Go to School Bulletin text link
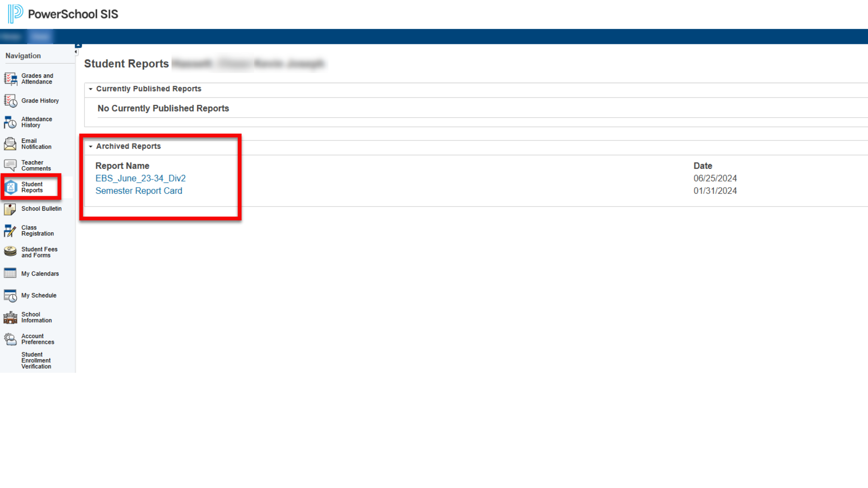The height and width of the screenshot is (488, 868). point(42,209)
